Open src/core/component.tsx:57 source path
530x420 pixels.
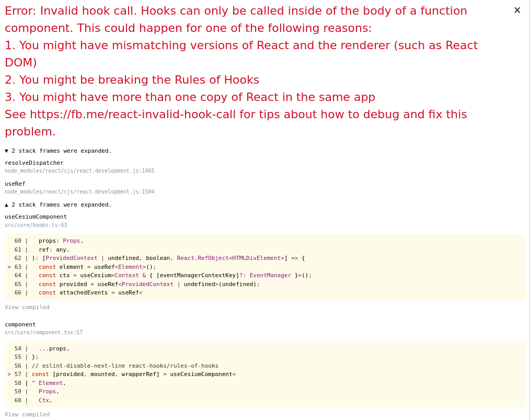click(x=43, y=332)
